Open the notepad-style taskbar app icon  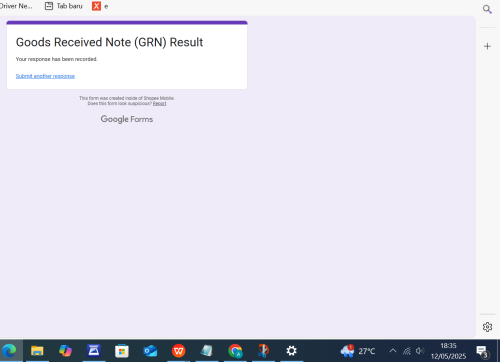[207, 351]
